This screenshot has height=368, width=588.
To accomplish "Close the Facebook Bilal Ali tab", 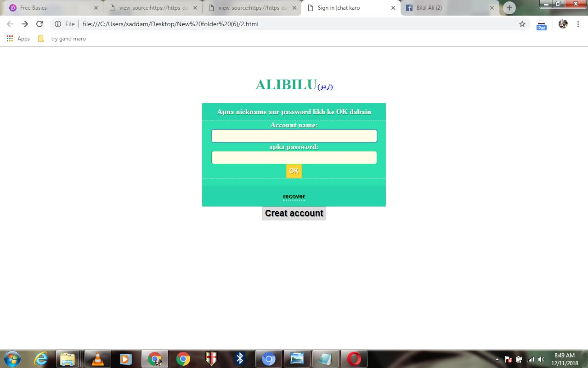I will point(492,8).
